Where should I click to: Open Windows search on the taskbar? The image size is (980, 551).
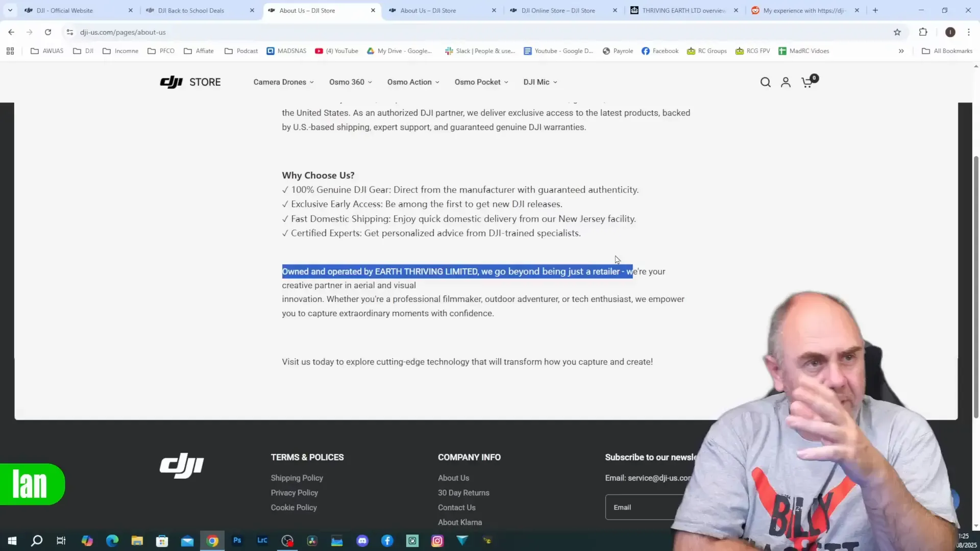pyautogui.click(x=37, y=541)
